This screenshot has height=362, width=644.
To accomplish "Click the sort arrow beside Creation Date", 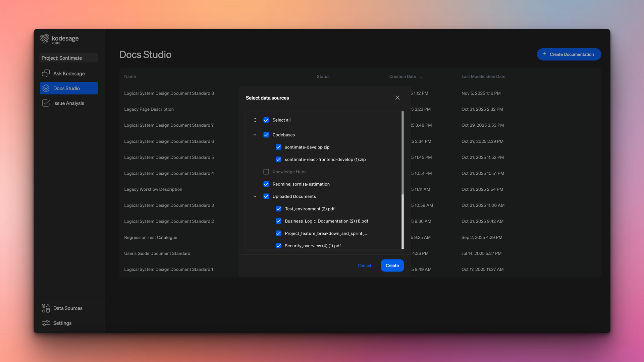I will click(421, 76).
